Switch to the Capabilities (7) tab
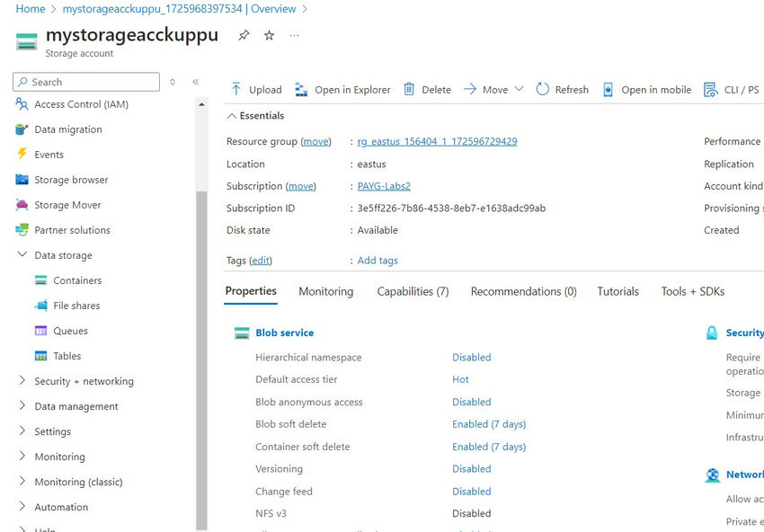Viewport: 764px width, 532px height. 413,291
